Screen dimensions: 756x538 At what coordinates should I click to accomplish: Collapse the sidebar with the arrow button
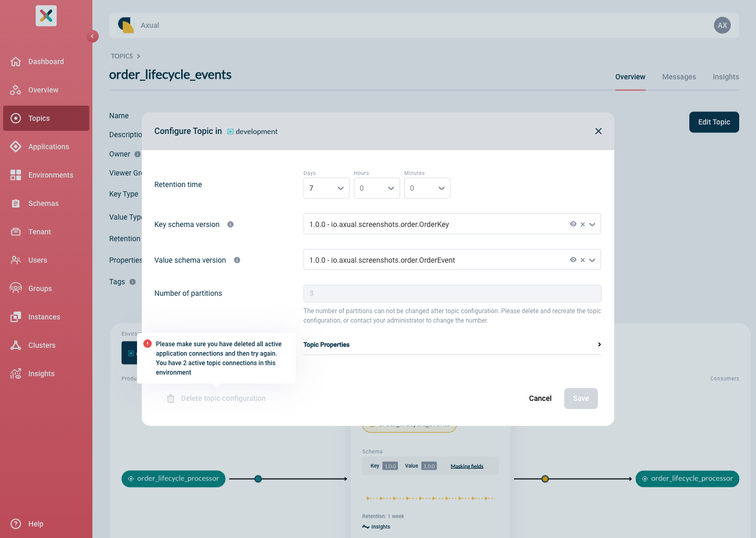click(x=92, y=36)
